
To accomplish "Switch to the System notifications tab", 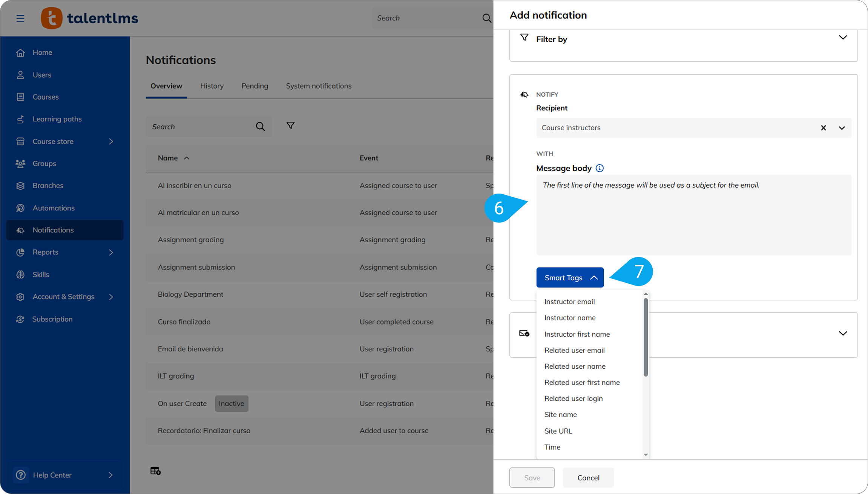I will (318, 86).
